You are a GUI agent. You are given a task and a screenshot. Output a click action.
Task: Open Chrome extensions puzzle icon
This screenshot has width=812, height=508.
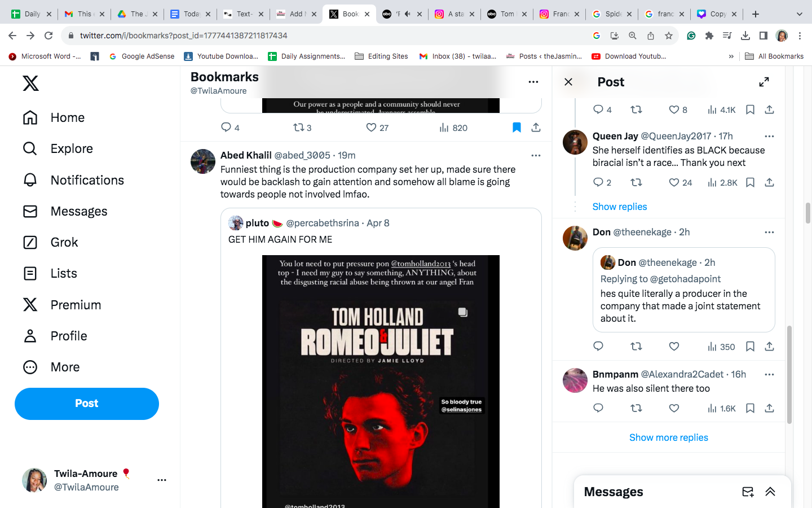click(709, 36)
